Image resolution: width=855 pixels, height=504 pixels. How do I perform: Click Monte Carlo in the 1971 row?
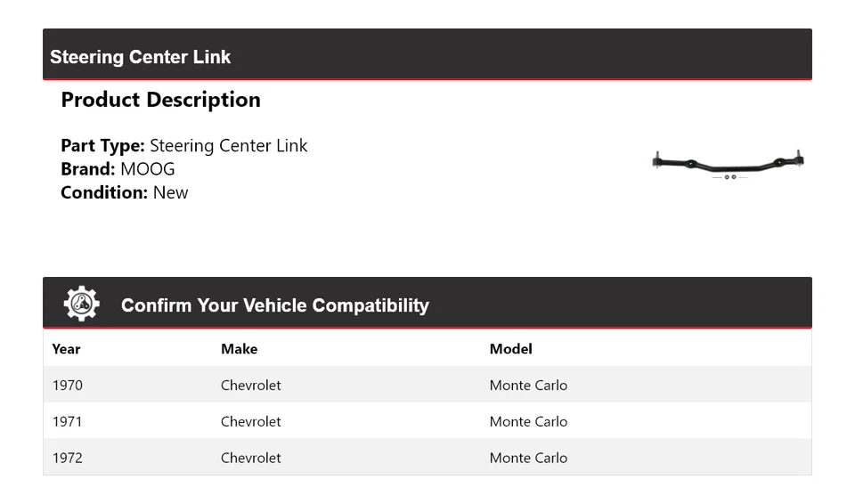coord(528,421)
